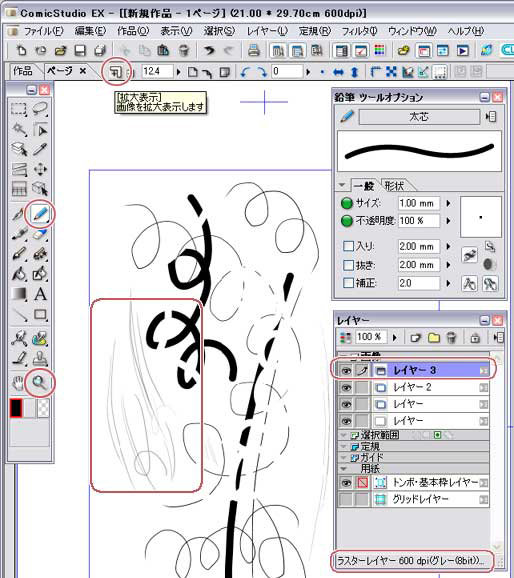Select the Eraser tool
This screenshot has height=578, width=514.
tap(40, 234)
